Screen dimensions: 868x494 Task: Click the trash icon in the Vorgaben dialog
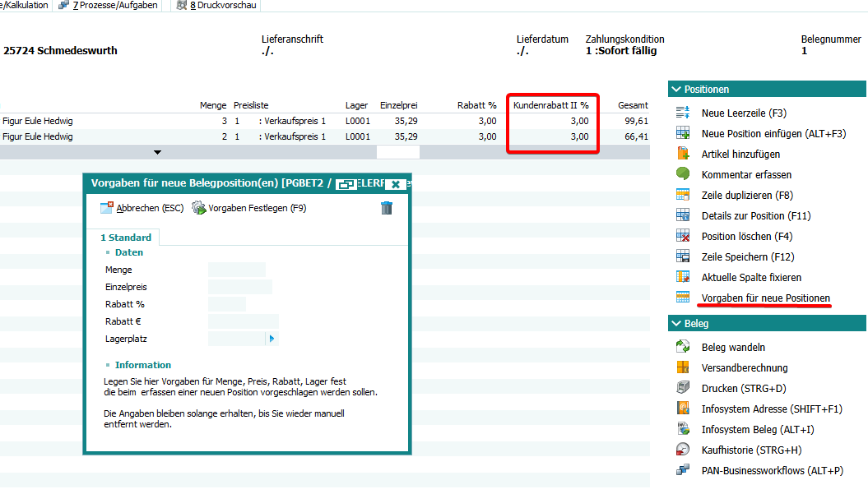[387, 208]
